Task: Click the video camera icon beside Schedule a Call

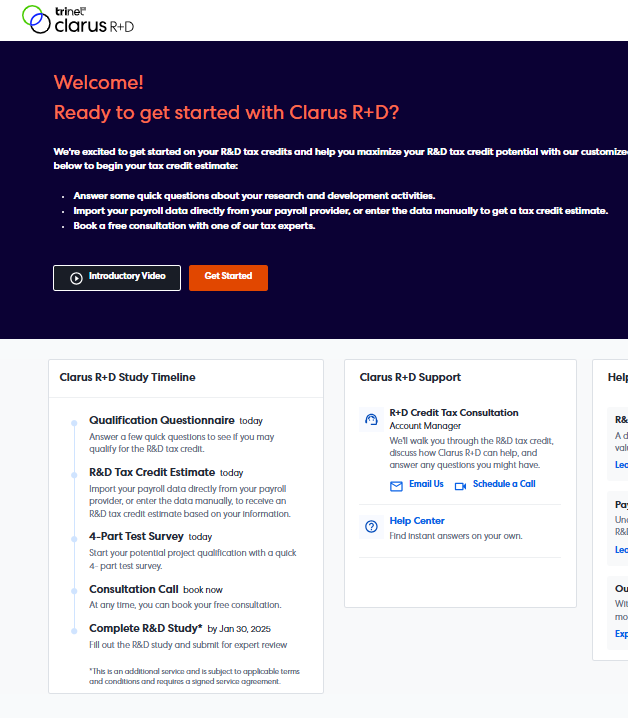Action: coord(460,486)
